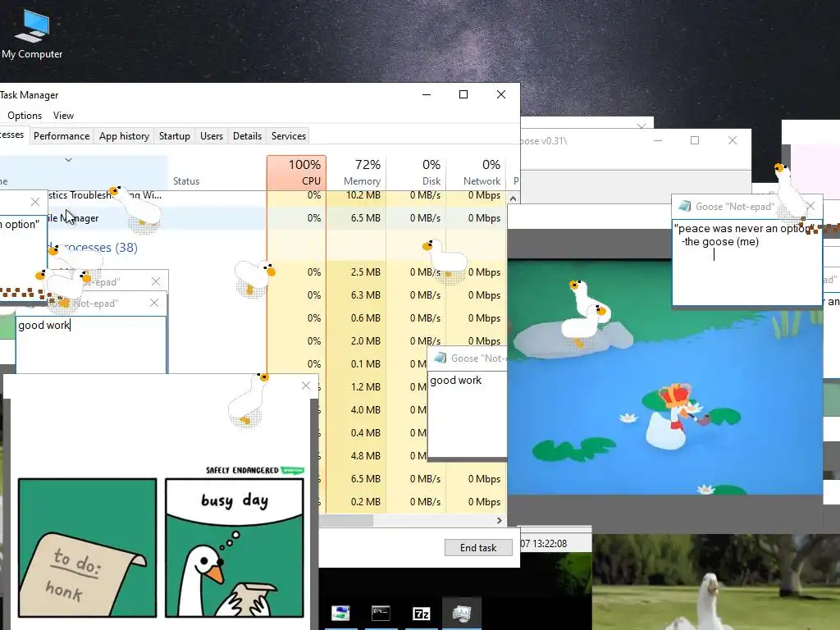Sort processes by the Memory column header

356,172
